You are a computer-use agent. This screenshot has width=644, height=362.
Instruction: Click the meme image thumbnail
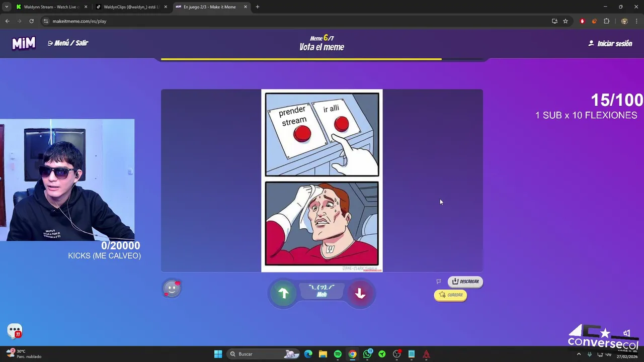coord(322,180)
